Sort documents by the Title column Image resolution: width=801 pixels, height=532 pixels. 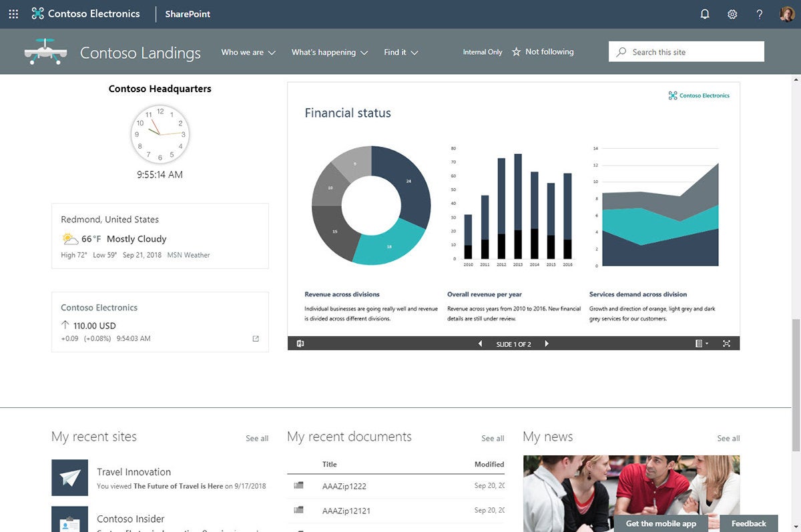pos(330,464)
